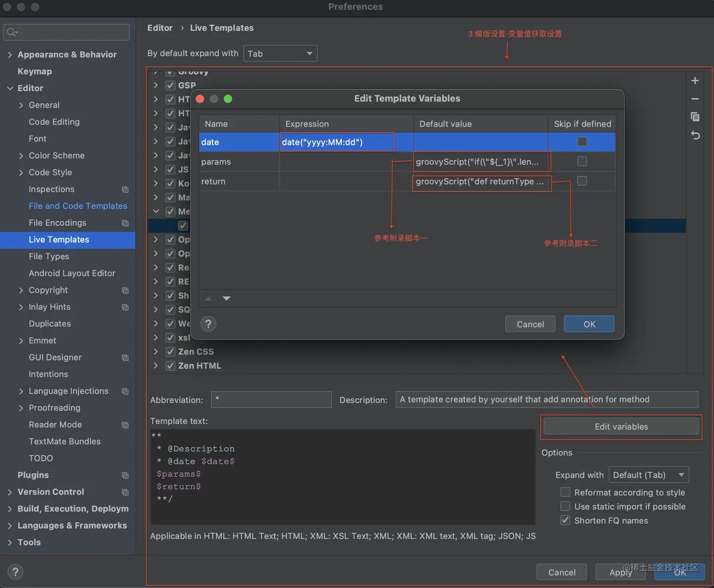Screen dimensions: 714x588
Task: Cancel the Preferences window
Action: coord(561,572)
